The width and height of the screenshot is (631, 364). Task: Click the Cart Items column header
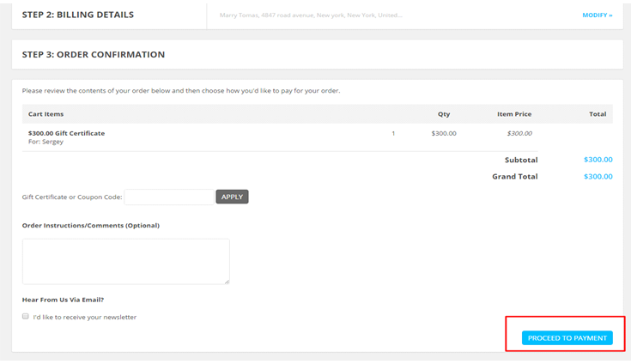tap(46, 114)
